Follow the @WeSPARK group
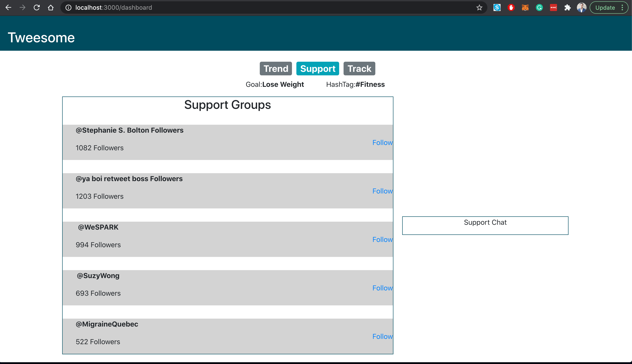Viewport: 632px width, 364px height. tap(382, 240)
